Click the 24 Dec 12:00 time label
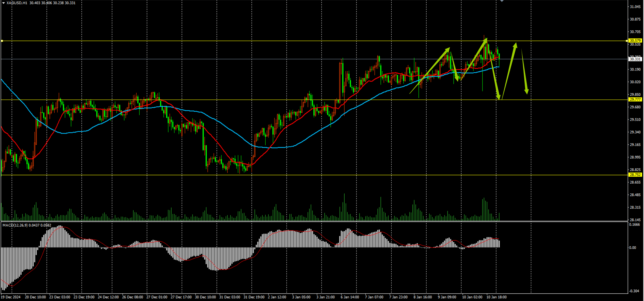644x301 pixels. point(108,297)
